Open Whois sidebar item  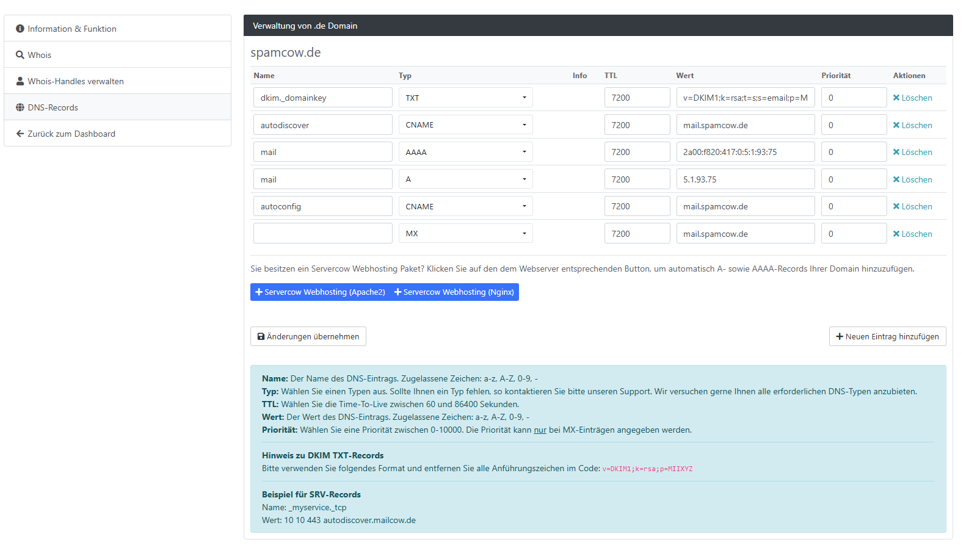pyautogui.click(x=117, y=55)
